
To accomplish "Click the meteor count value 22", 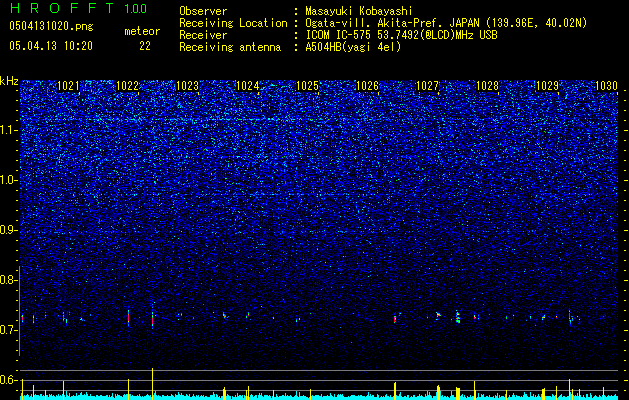I will click(x=145, y=46).
